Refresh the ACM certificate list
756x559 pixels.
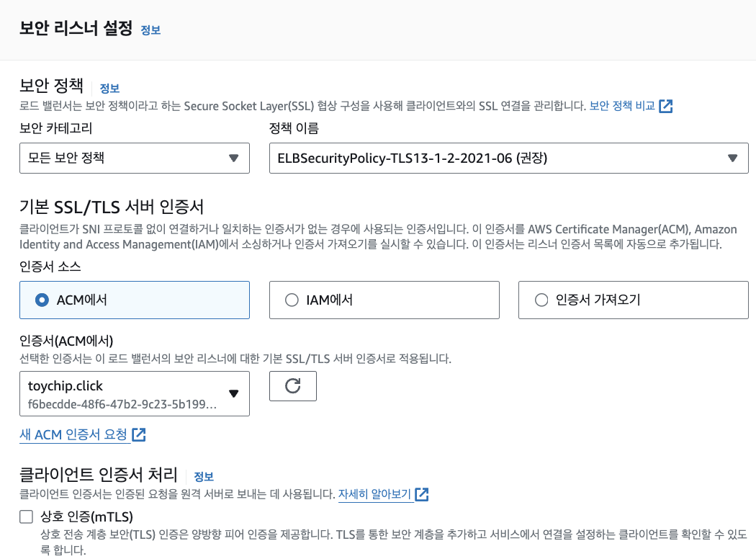pos(292,386)
